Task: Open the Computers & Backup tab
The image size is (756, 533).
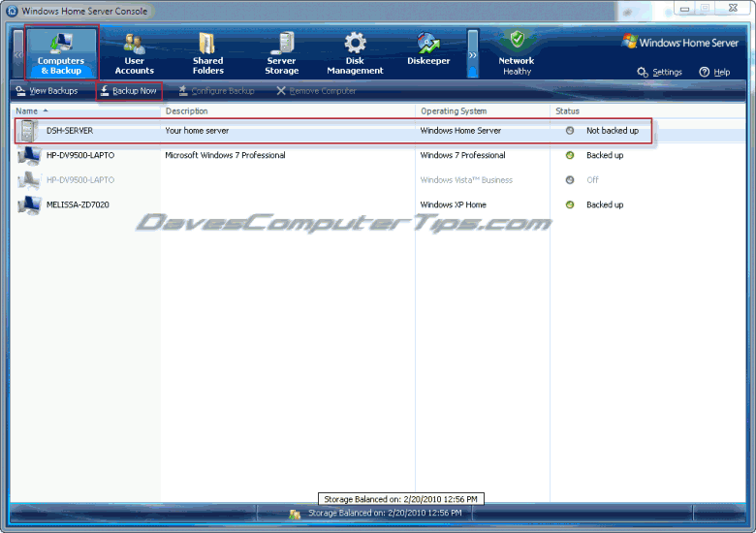Action: point(61,52)
